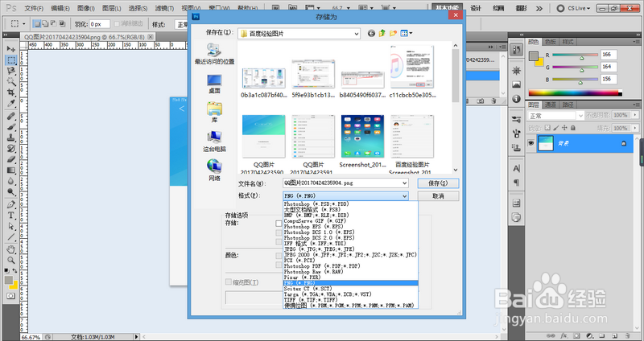Image resolution: width=644 pixels, height=341 pixels.
Task: Go to 这台电脑 in dialog sidebar
Action: pyautogui.click(x=214, y=142)
